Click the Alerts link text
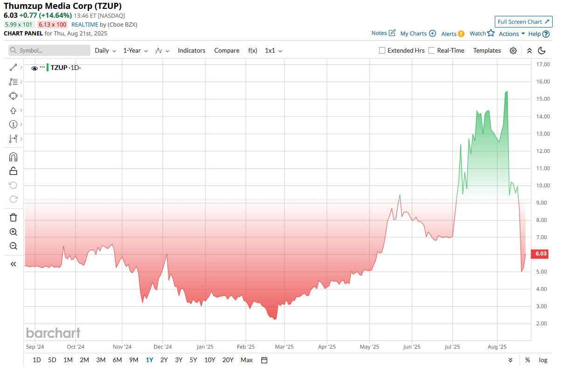The image size is (561, 392). [449, 34]
